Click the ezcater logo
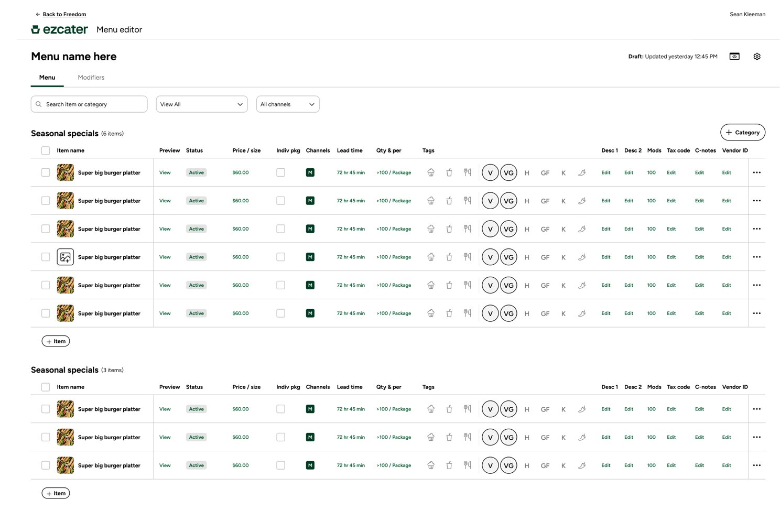This screenshot has width=780, height=532. [x=60, y=29]
